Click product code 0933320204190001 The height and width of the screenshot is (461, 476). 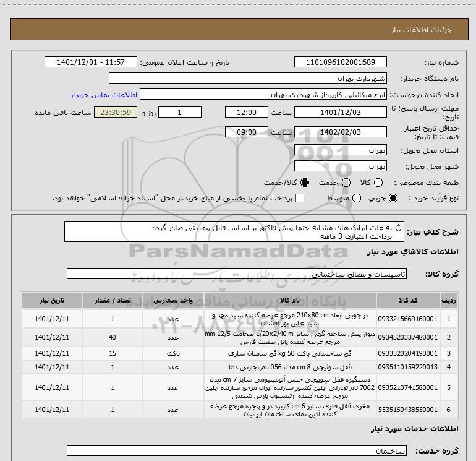[x=408, y=353]
